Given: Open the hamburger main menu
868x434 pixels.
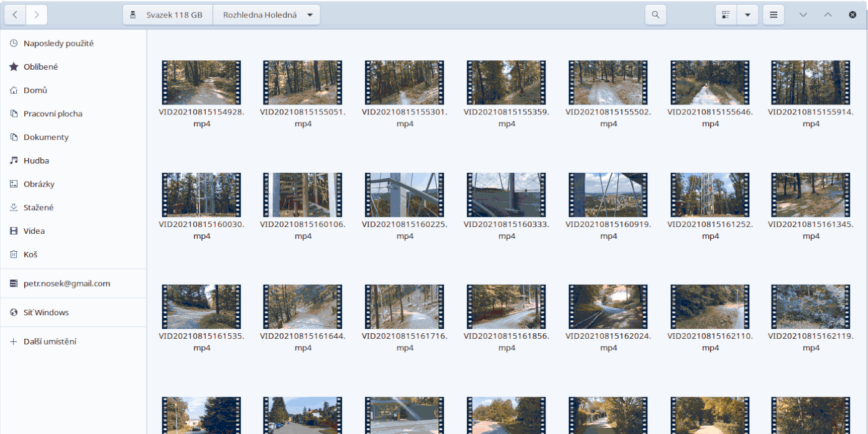Looking at the screenshot, I should click(x=773, y=15).
